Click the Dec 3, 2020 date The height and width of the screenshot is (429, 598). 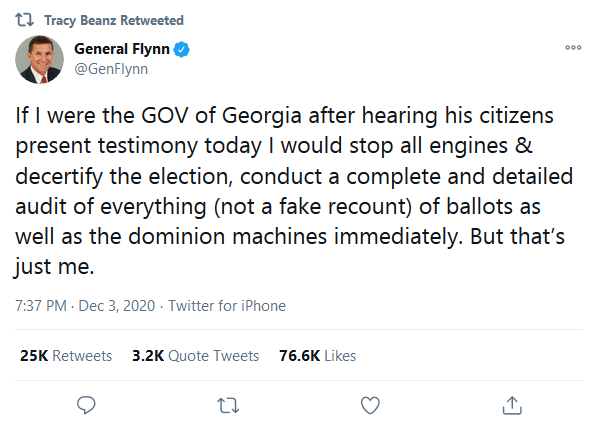117,306
